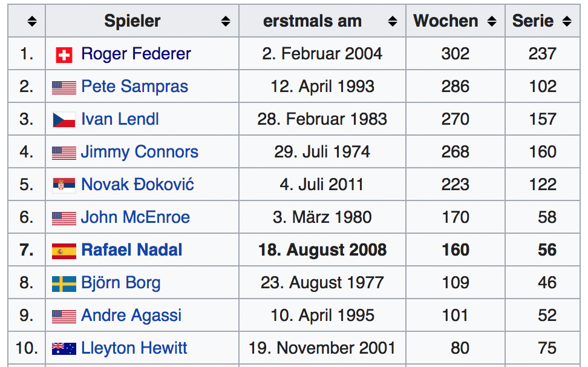Go to John McEnroe's page
588x367 pixels.
click(x=136, y=217)
